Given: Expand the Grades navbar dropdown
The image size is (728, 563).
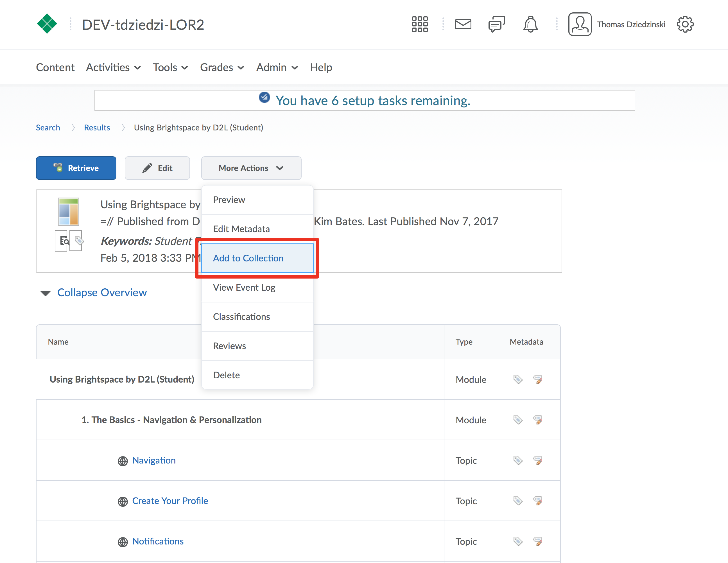Looking at the screenshot, I should (x=222, y=67).
